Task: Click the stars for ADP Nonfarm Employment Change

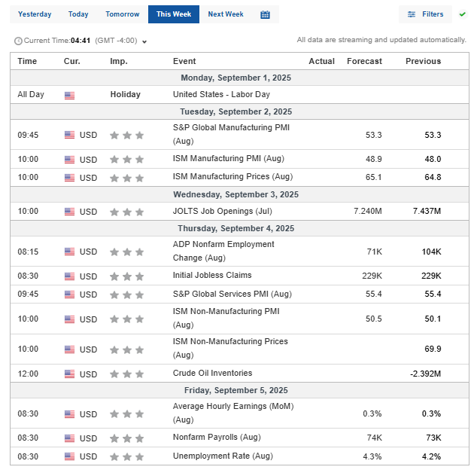Action: [x=126, y=252]
